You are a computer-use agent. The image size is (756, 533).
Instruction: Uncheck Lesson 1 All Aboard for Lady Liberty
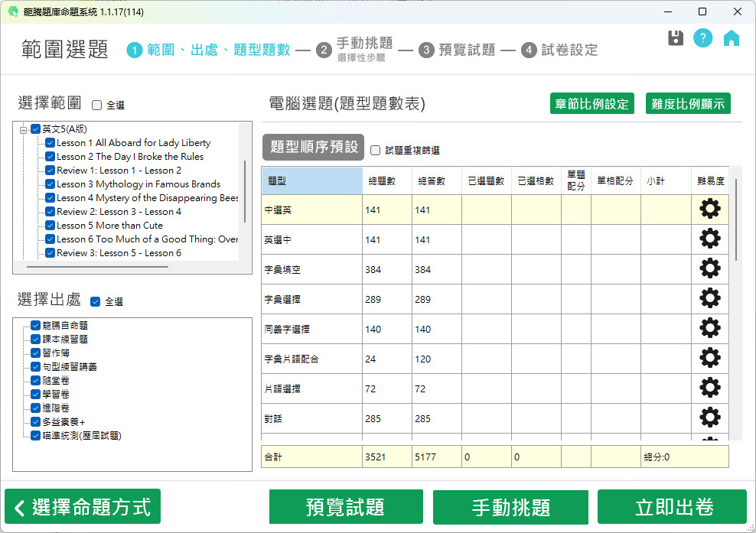pos(50,143)
